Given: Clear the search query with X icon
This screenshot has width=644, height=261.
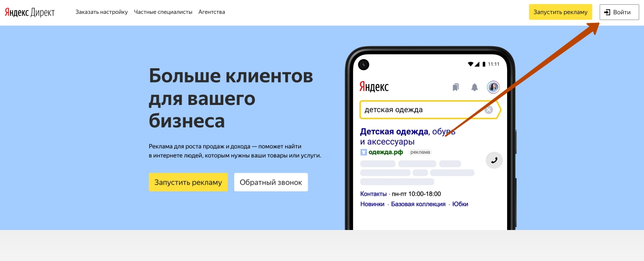Looking at the screenshot, I should 488,110.
